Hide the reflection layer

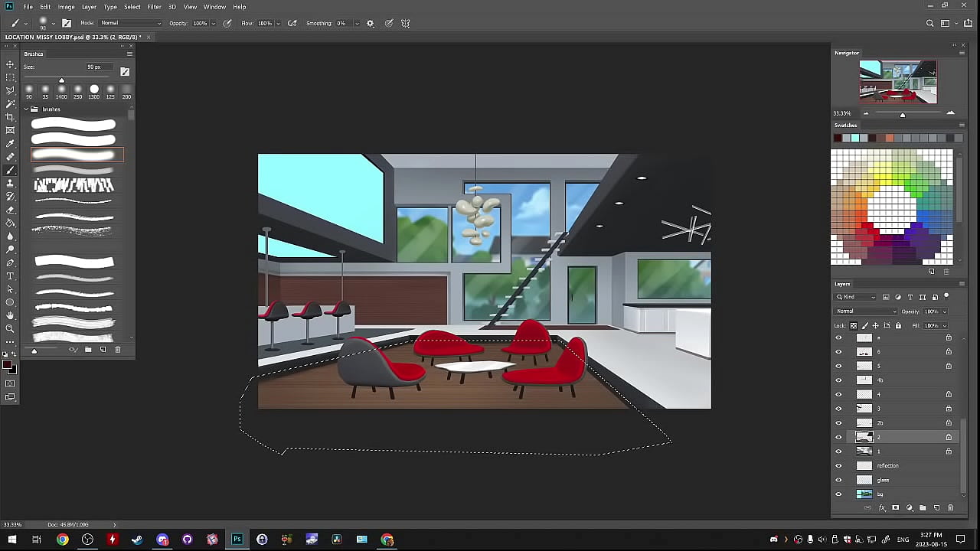pyautogui.click(x=838, y=465)
